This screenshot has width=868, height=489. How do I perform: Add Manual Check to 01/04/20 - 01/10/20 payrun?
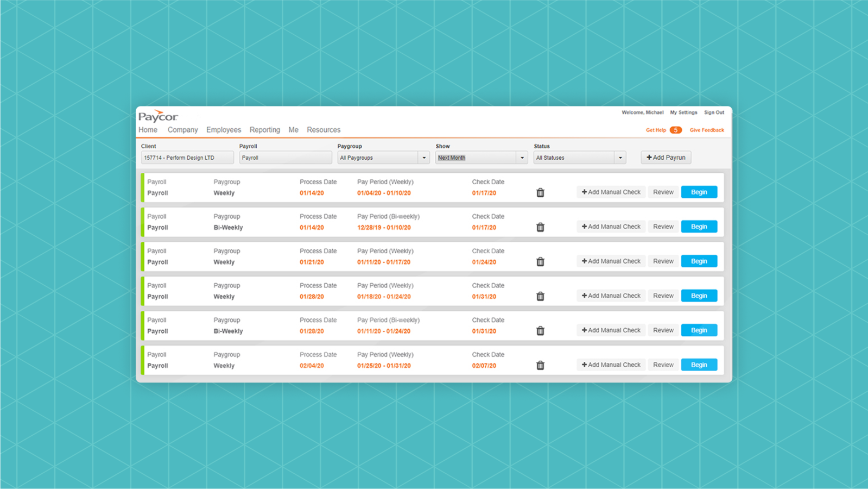point(611,192)
